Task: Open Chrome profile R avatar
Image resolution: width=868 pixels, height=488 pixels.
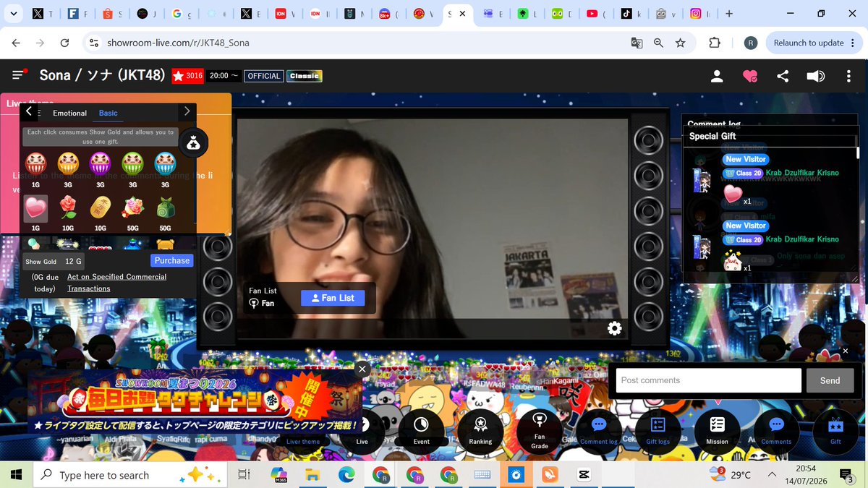Action: click(750, 43)
